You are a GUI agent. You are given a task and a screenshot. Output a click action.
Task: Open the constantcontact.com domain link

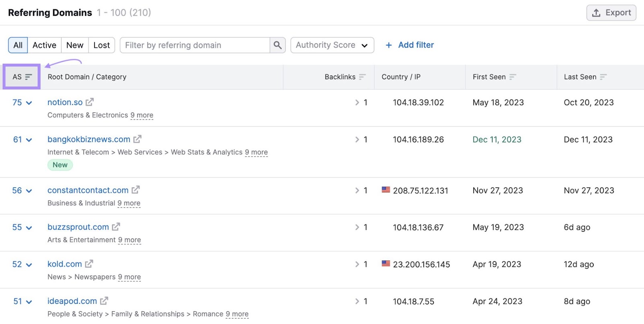(88, 190)
